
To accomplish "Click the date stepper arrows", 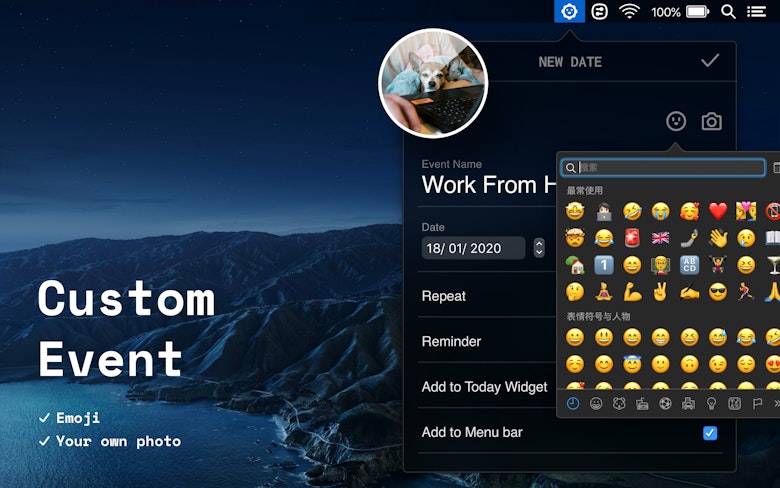I will click(539, 248).
